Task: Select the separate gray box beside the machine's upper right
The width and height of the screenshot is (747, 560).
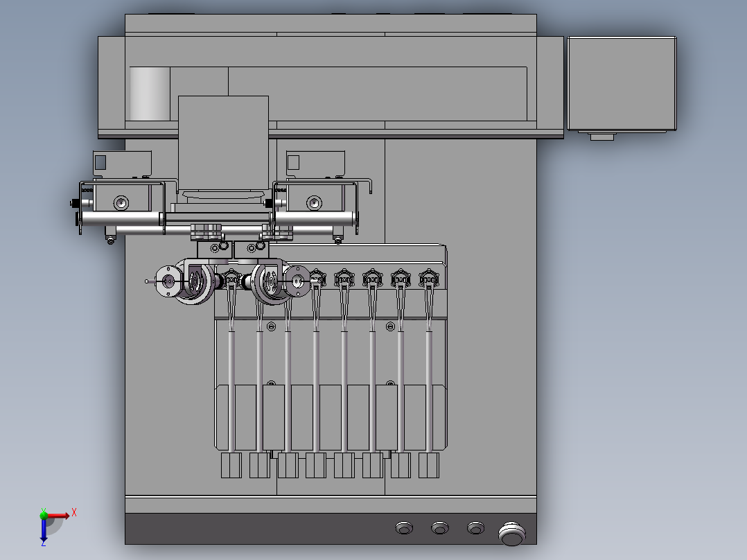Action: [622, 83]
